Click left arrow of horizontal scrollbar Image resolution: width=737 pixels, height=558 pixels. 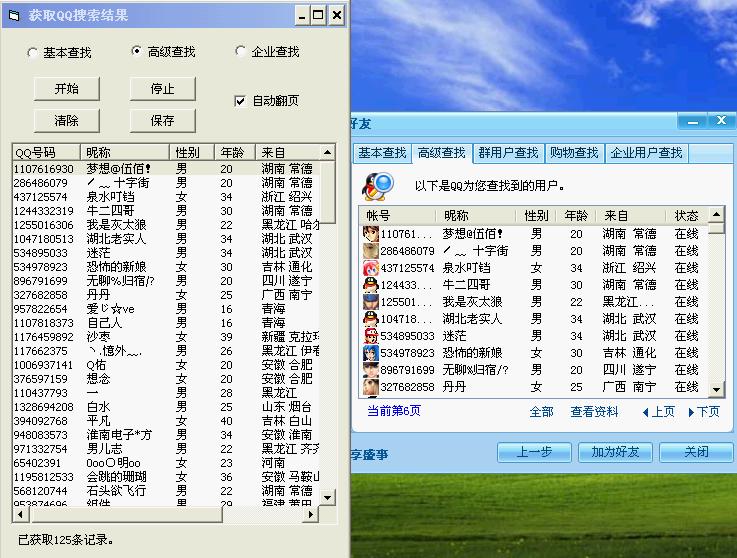tap(20, 514)
